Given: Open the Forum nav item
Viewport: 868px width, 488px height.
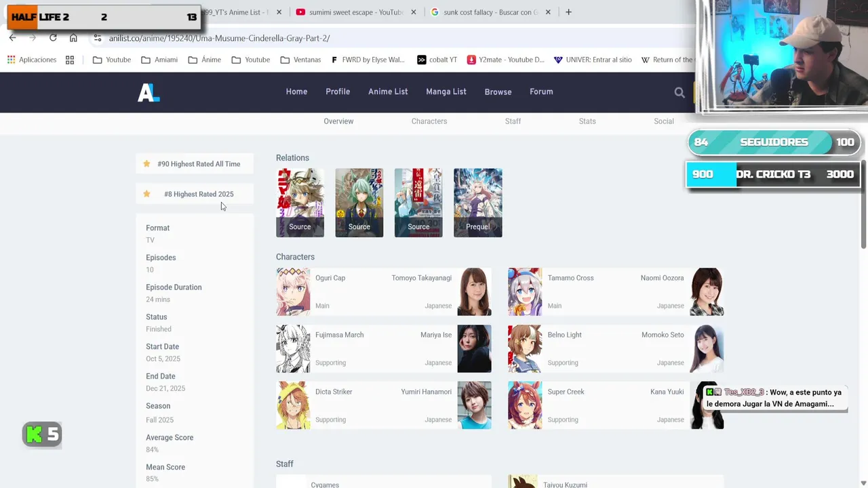Looking at the screenshot, I should pyautogui.click(x=541, y=91).
